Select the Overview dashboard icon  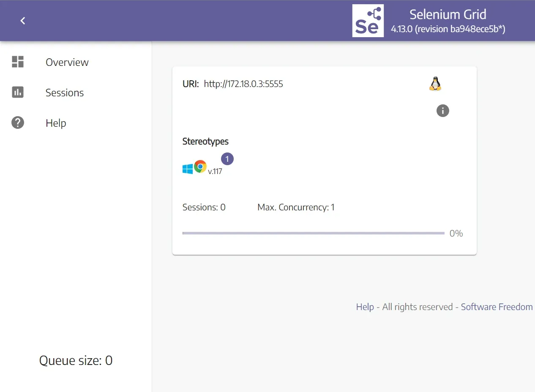coord(17,62)
